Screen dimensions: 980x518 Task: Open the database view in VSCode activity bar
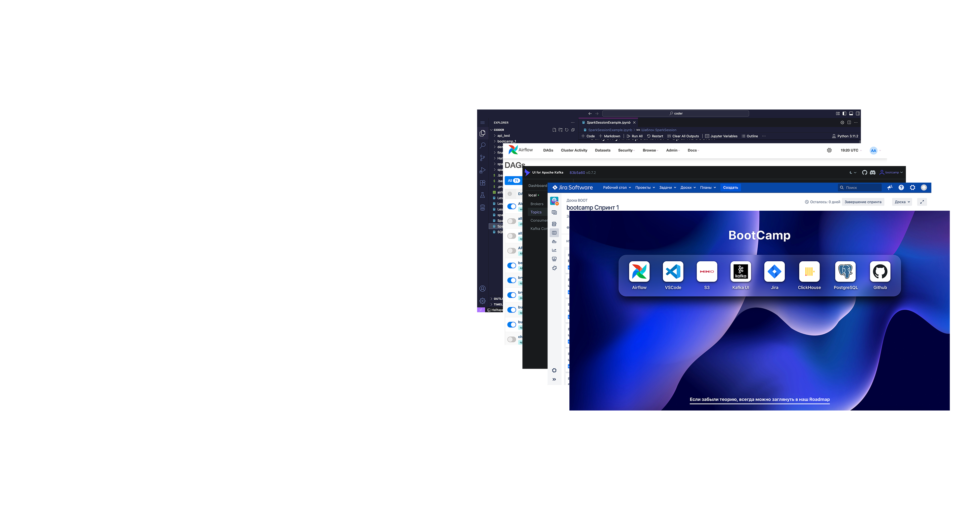[x=482, y=208]
